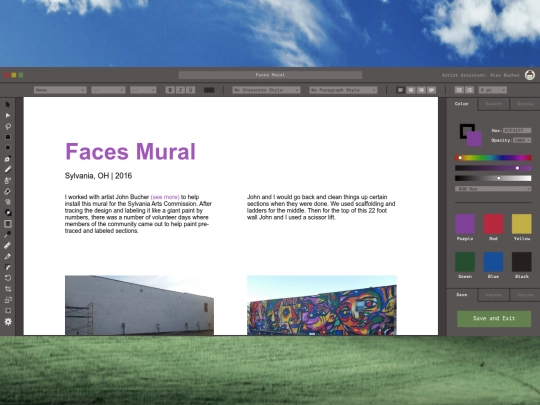Select the Text frame tool
The width and height of the screenshot is (540, 405).
(8, 224)
